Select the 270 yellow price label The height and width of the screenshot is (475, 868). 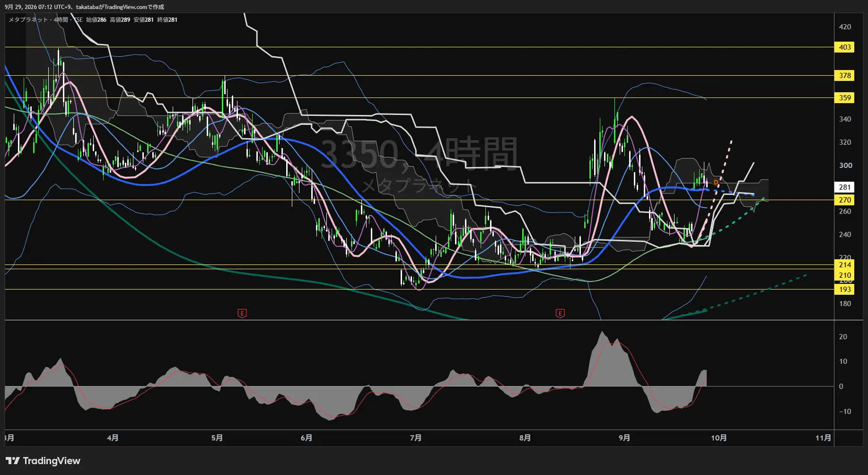[845, 200]
